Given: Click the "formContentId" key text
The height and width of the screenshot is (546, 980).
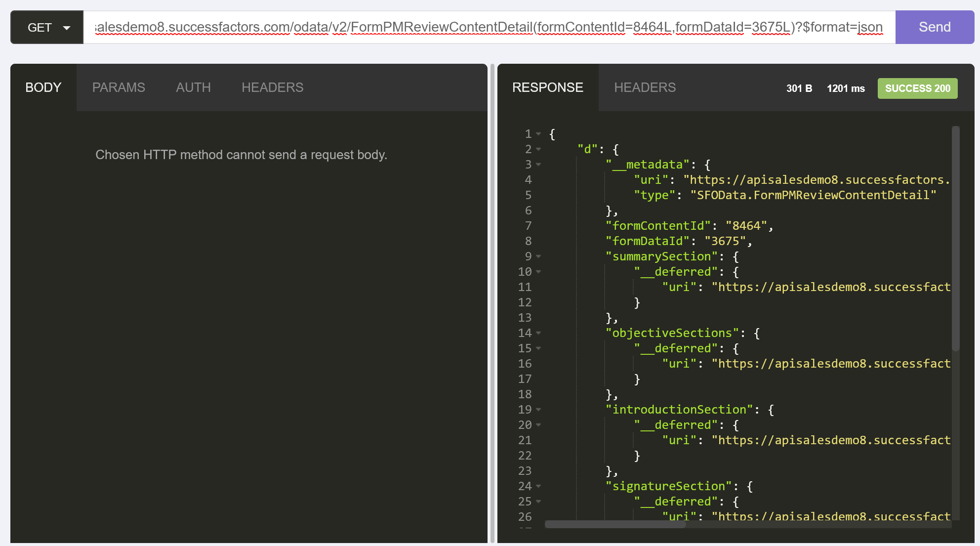Looking at the screenshot, I should coord(658,226).
